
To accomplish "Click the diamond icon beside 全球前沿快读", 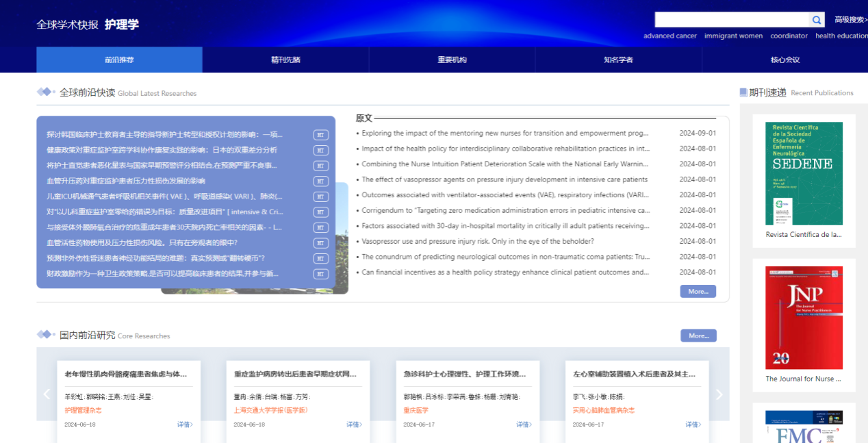I will click(46, 92).
